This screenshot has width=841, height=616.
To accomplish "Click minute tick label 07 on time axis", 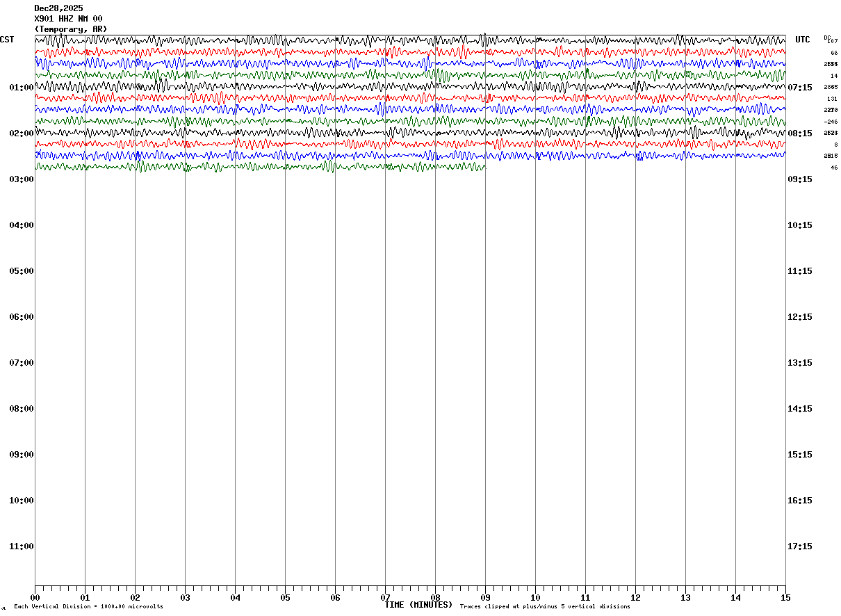I will tap(385, 597).
